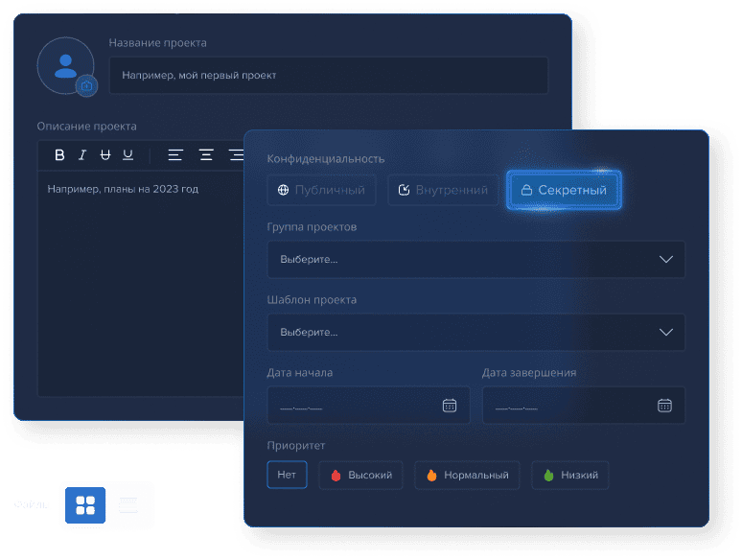Set priority to Высокий
742x560 pixels.
(360, 475)
